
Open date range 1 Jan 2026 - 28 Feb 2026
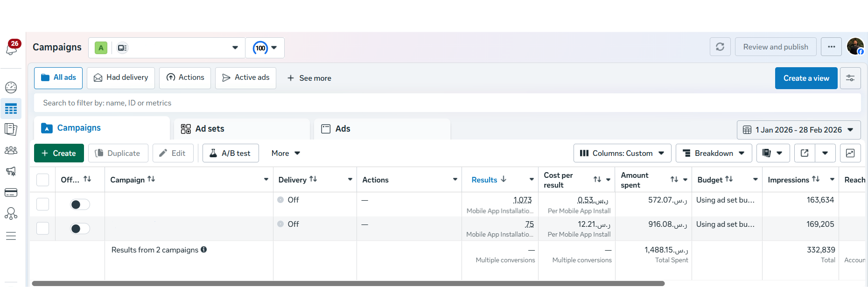pyautogui.click(x=798, y=130)
